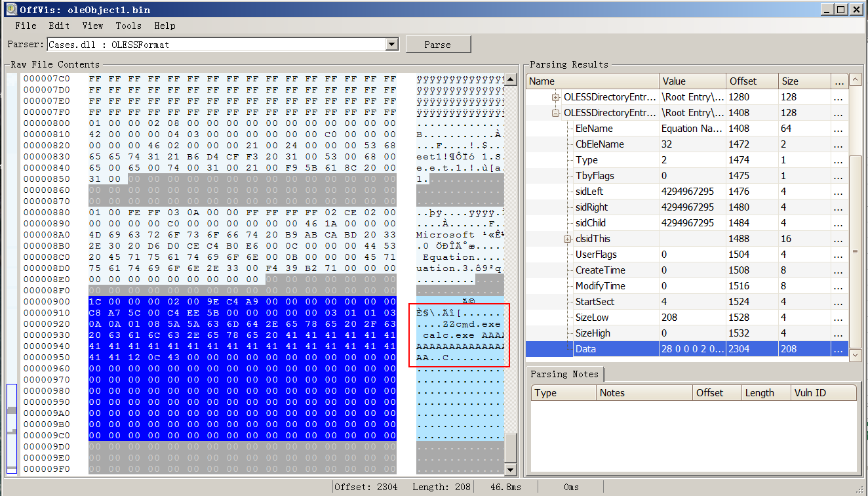Click the Type column header in Parsing Notes

click(x=564, y=393)
